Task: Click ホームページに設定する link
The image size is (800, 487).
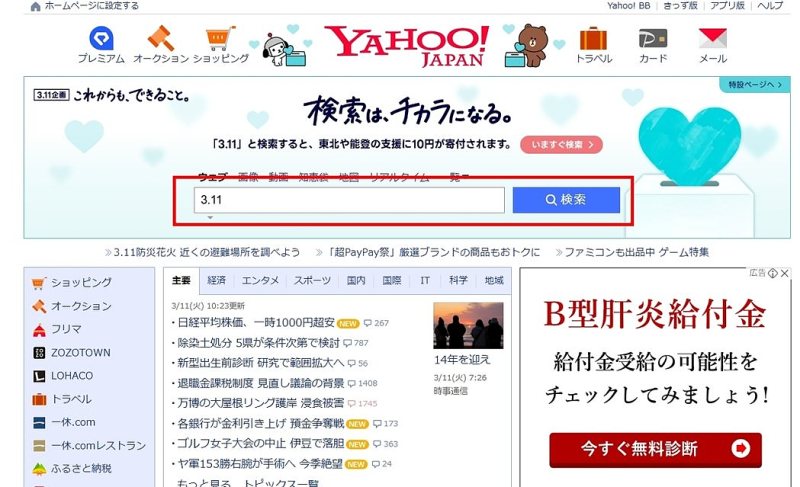Action: [x=92, y=6]
